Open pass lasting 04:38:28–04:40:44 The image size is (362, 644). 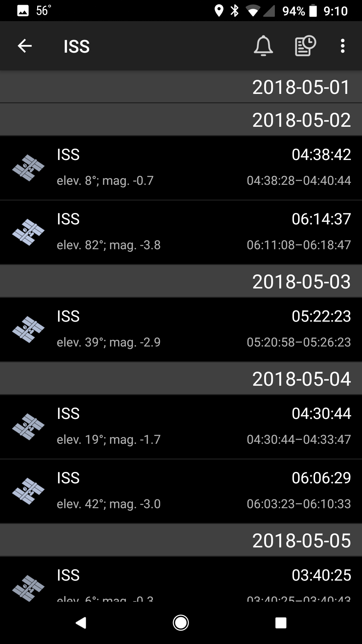pyautogui.click(x=299, y=180)
